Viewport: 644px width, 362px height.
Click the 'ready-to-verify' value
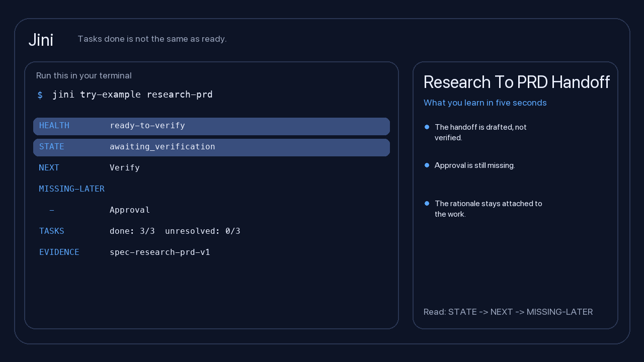coord(147,126)
